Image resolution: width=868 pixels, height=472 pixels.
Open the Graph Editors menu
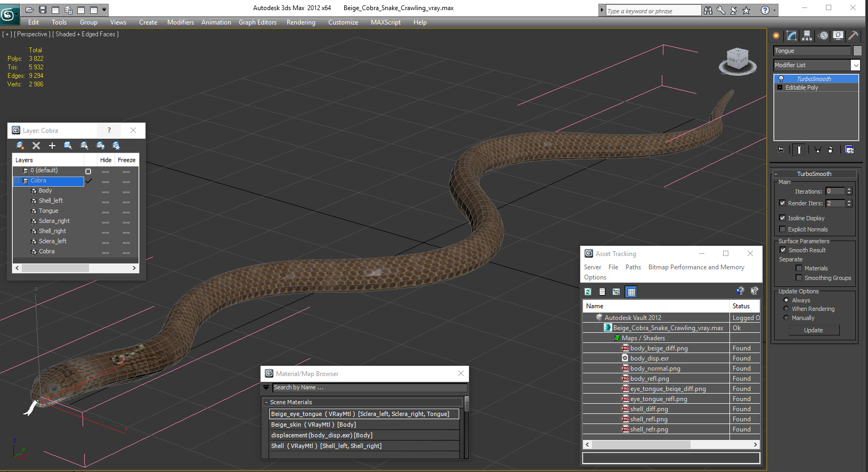pos(257,22)
